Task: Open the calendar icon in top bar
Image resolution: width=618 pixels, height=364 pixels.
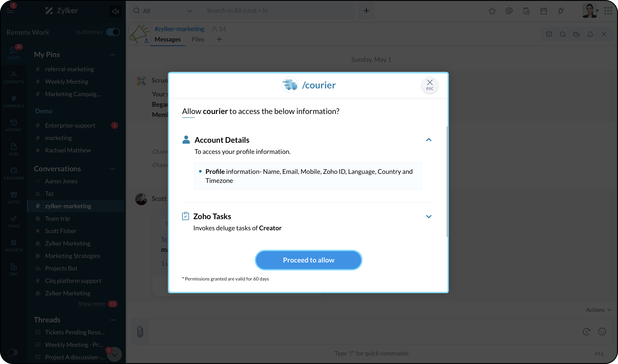Action: coord(543,11)
